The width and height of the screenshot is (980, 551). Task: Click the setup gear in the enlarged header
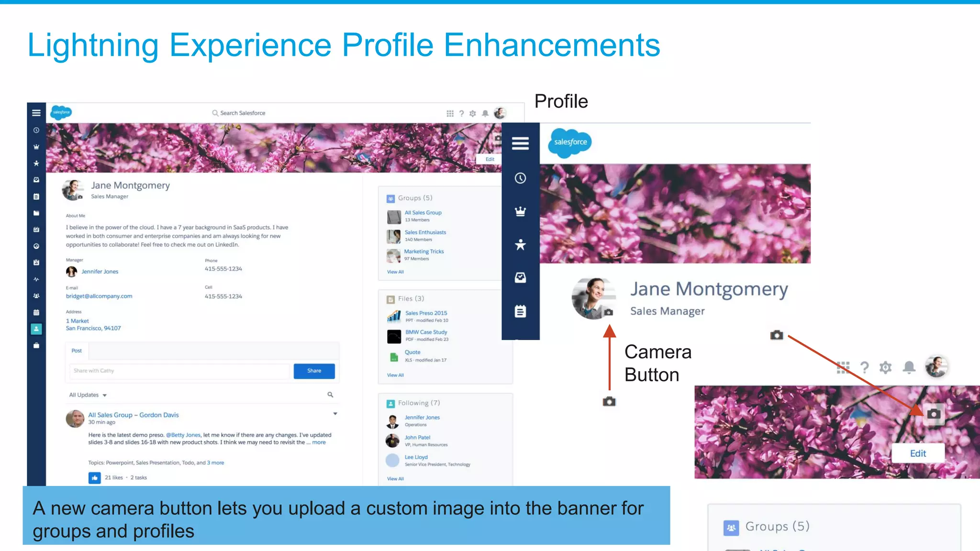point(885,367)
